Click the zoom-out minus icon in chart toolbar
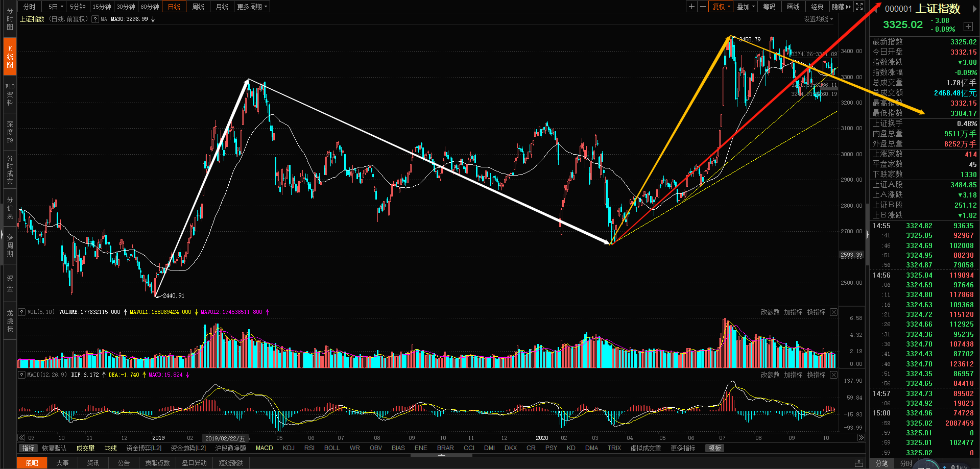Viewport: 980px width, 469px height. tap(703, 7)
